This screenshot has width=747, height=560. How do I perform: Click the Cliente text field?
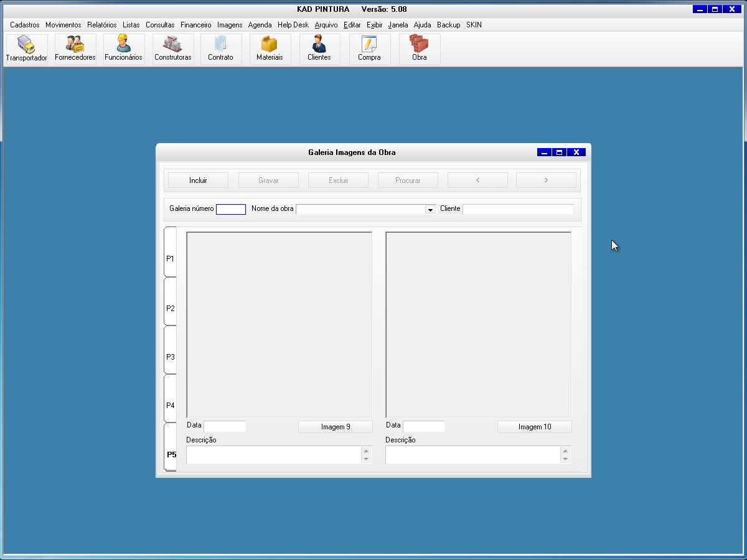[518, 209]
